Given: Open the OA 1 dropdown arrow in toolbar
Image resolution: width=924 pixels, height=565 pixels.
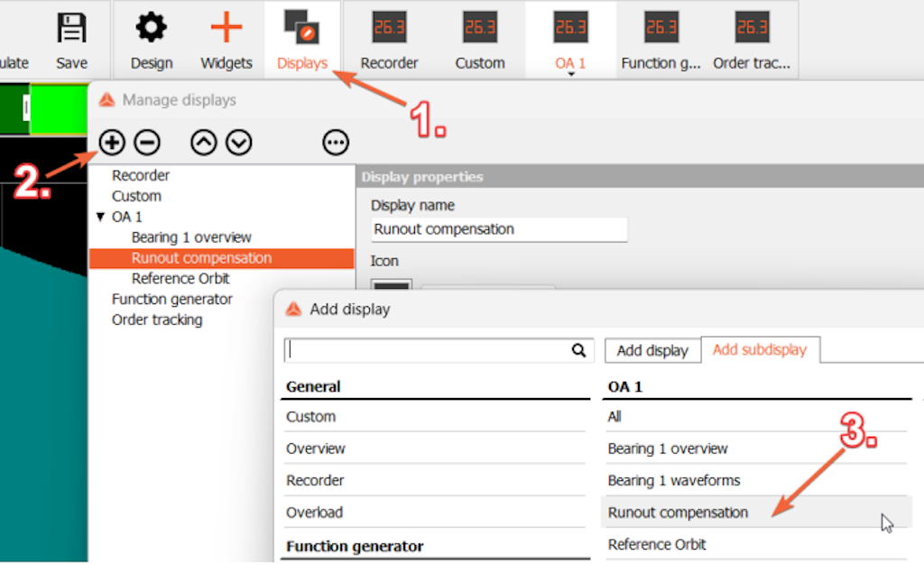Looking at the screenshot, I should [x=570, y=74].
